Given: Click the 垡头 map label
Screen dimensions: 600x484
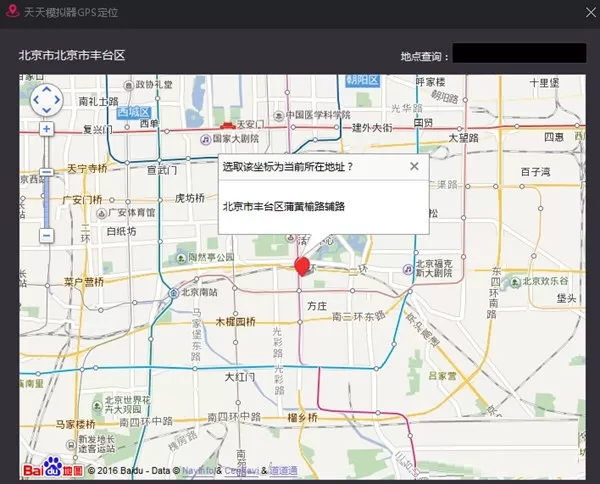Looking at the screenshot, I should 566,298.
